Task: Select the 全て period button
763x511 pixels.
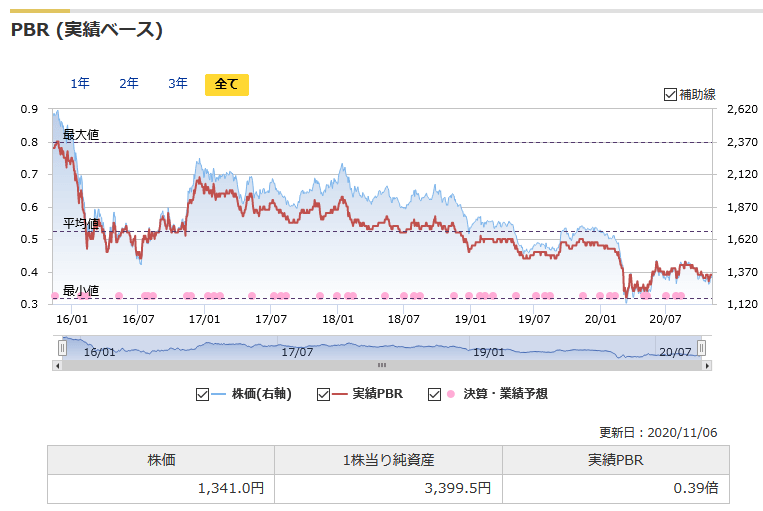Action: pos(226,84)
